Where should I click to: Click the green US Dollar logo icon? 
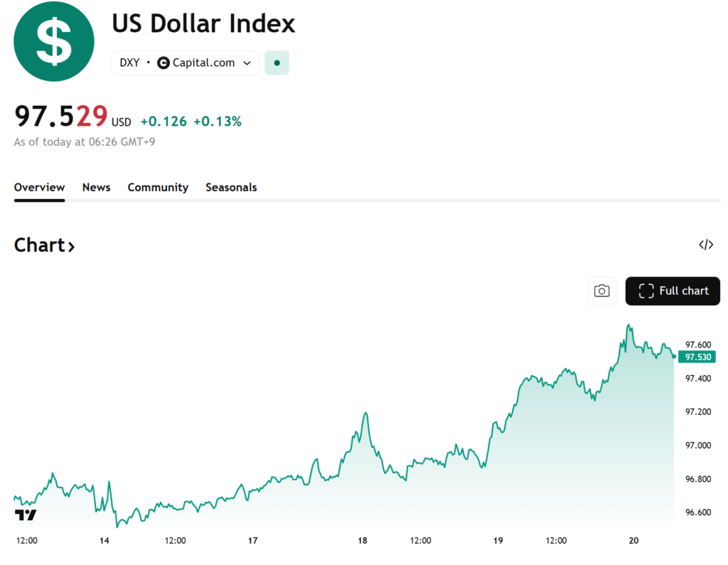tap(54, 41)
